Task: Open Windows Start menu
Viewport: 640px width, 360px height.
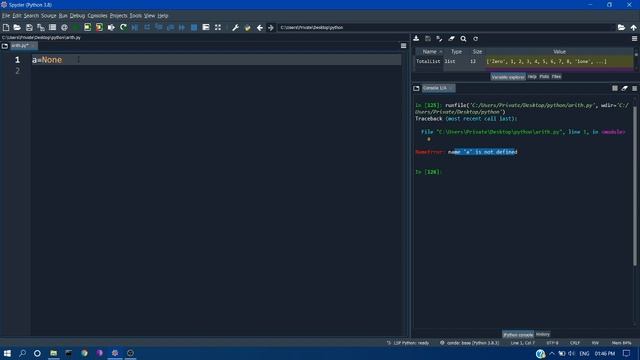Action: (x=7, y=353)
